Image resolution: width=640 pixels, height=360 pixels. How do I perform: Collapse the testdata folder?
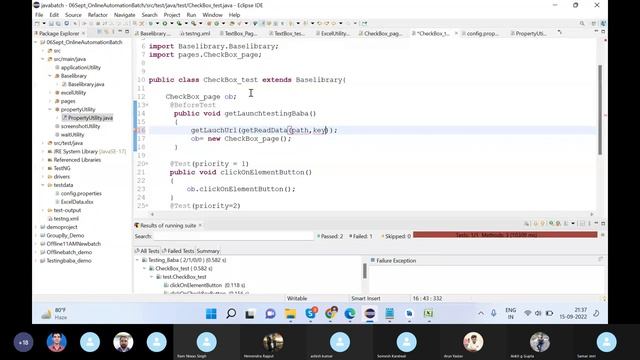[43, 185]
